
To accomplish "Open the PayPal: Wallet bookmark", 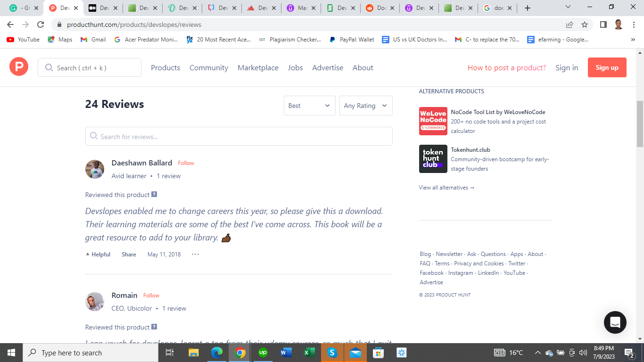I will click(x=352, y=40).
